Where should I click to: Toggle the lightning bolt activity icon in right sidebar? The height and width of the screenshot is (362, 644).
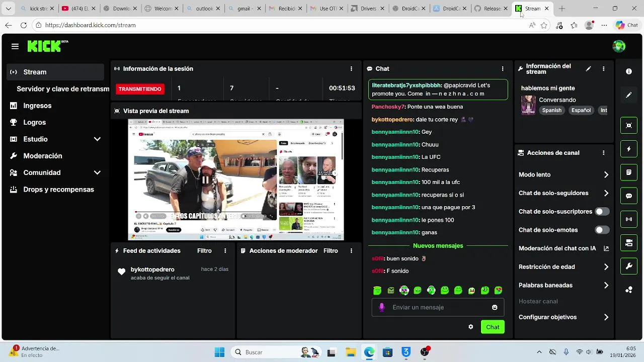(x=629, y=149)
